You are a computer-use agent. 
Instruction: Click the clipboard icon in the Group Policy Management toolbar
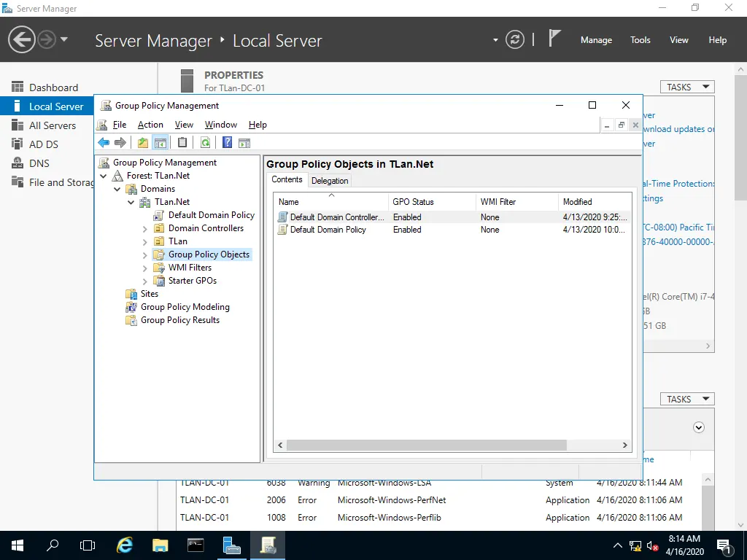pos(182,142)
